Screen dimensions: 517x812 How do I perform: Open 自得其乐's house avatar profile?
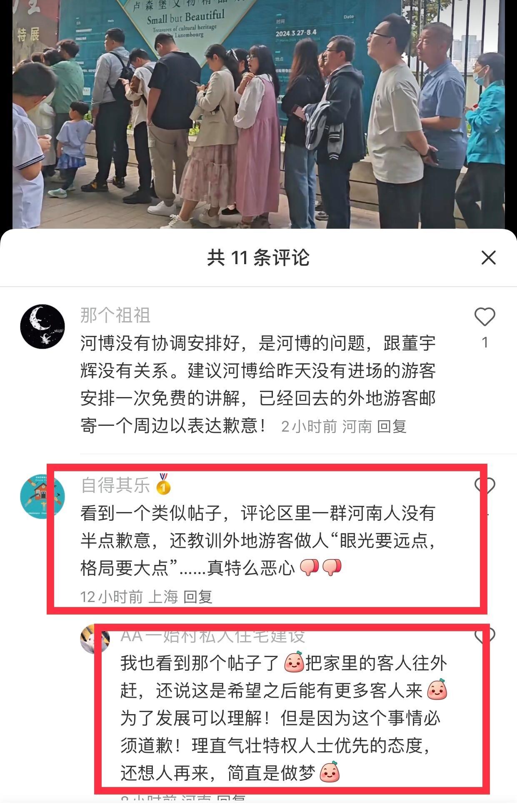[x=42, y=496]
